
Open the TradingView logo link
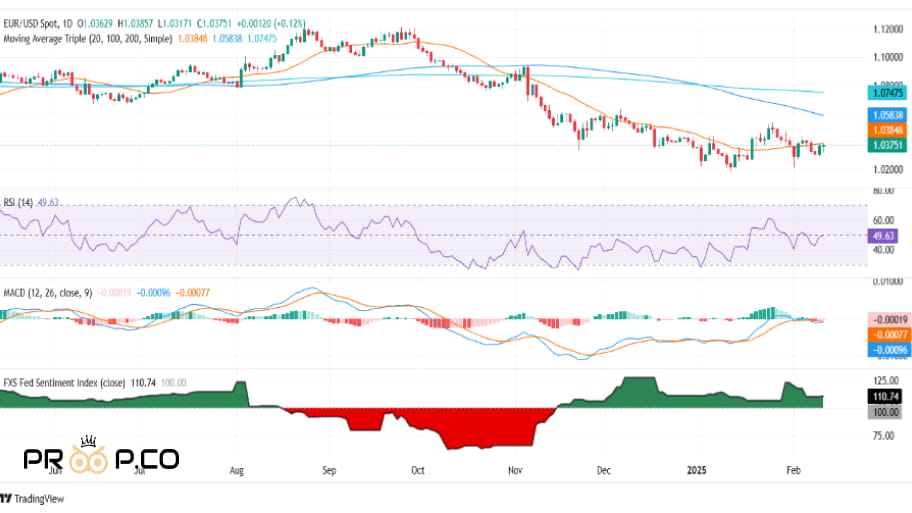pyautogui.click(x=32, y=499)
